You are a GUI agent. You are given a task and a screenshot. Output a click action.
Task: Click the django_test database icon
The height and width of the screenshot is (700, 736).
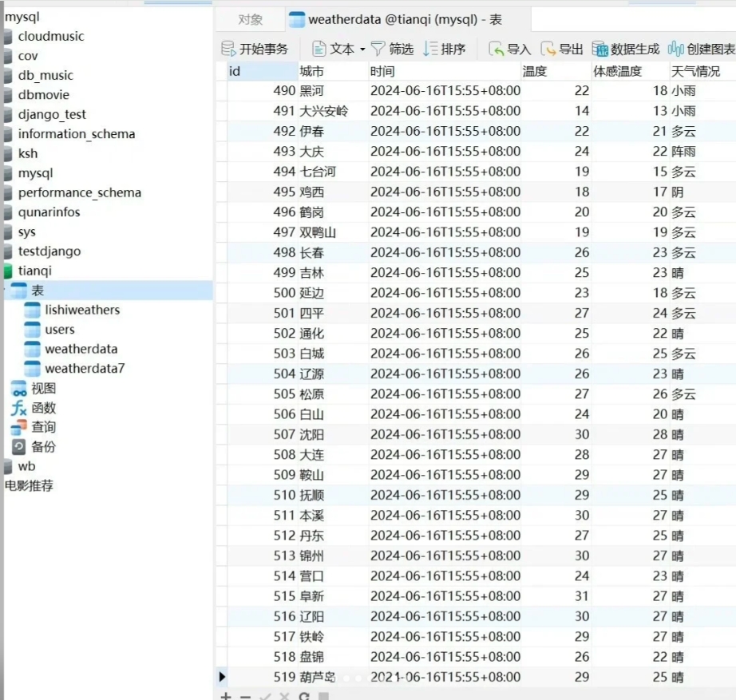click(7, 115)
